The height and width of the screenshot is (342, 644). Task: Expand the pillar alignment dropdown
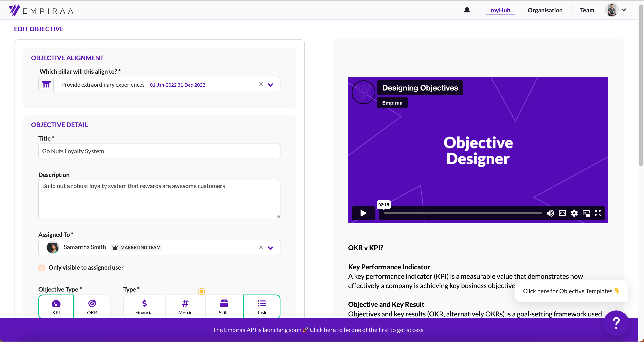tap(270, 85)
